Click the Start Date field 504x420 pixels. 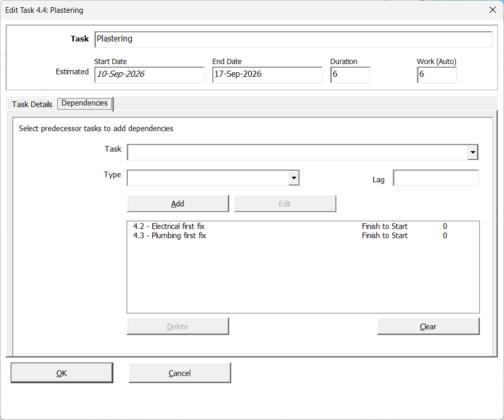(x=150, y=74)
